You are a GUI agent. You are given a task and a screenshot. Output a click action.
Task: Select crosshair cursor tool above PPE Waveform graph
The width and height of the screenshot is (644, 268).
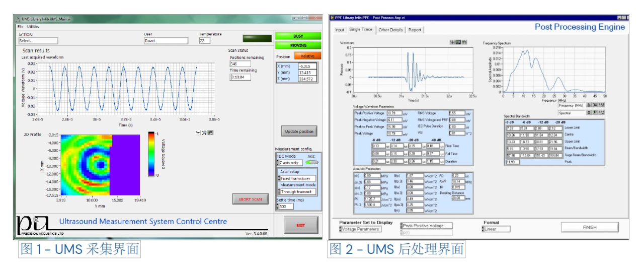point(452,42)
